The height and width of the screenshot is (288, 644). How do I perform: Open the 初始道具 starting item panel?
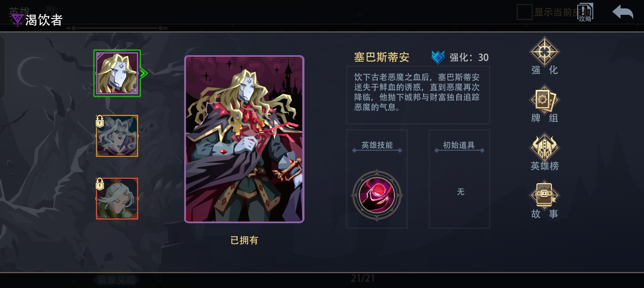coord(459,179)
